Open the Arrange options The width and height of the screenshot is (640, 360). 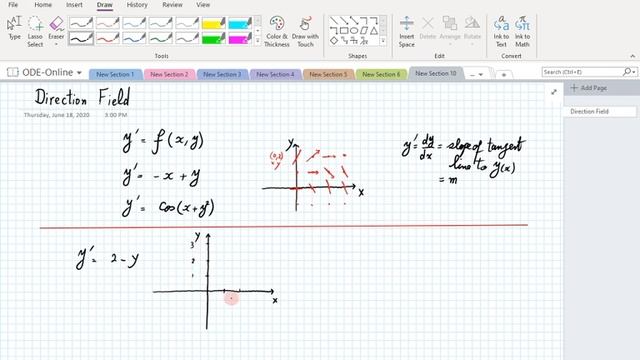450,28
